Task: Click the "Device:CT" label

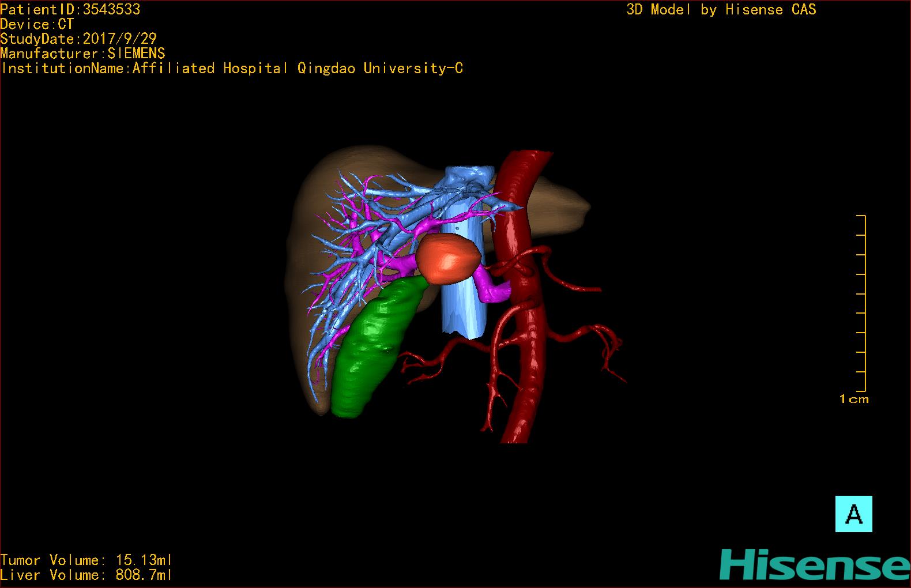Action: pyautogui.click(x=37, y=24)
